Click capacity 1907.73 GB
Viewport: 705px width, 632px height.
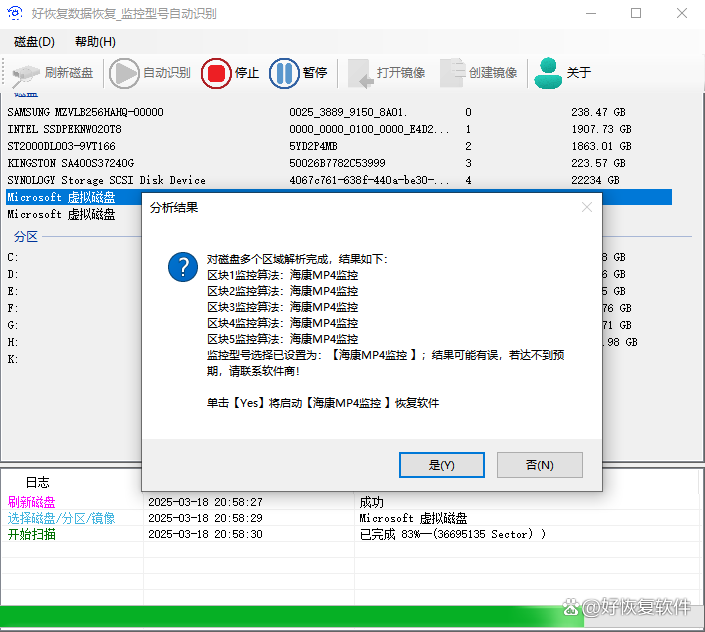tap(601, 129)
